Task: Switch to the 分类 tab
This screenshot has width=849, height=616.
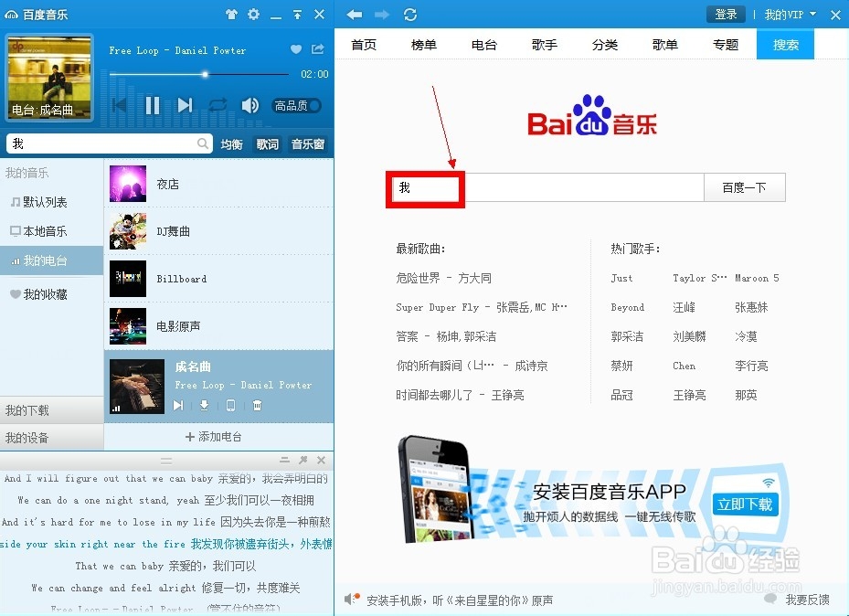Action: point(605,45)
